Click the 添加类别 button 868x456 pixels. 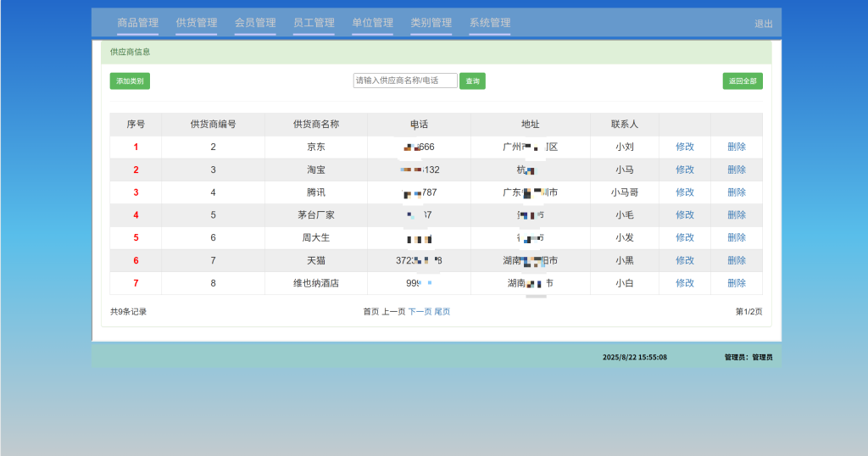pyautogui.click(x=130, y=81)
